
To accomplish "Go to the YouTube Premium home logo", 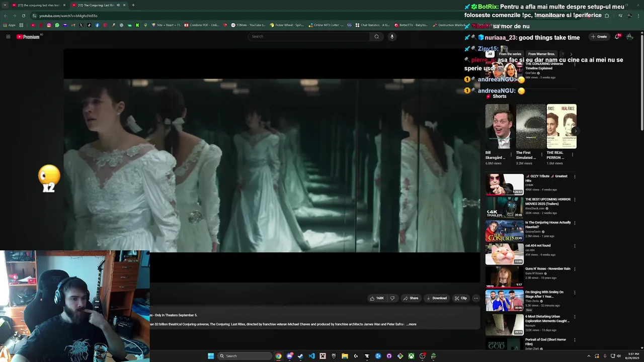I will tap(28, 37).
